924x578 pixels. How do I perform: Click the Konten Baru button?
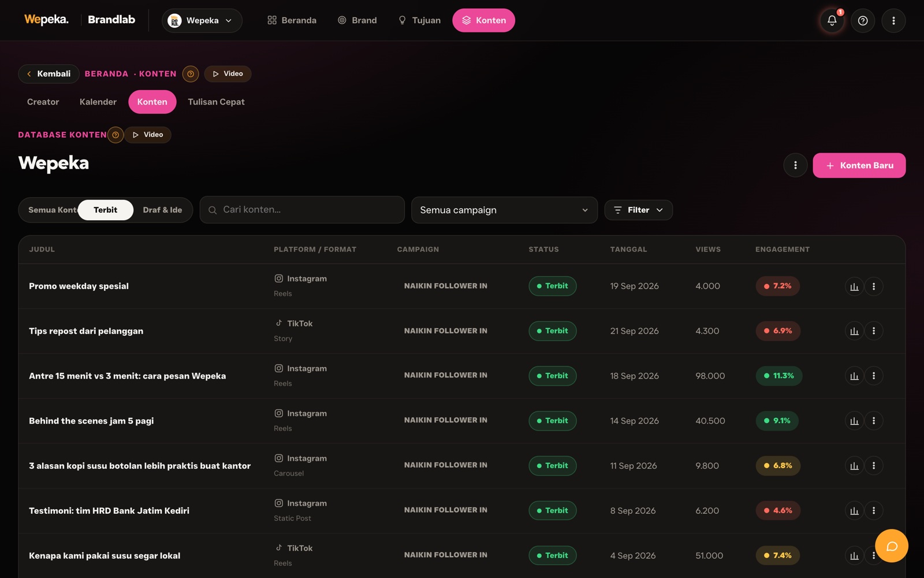859,165
